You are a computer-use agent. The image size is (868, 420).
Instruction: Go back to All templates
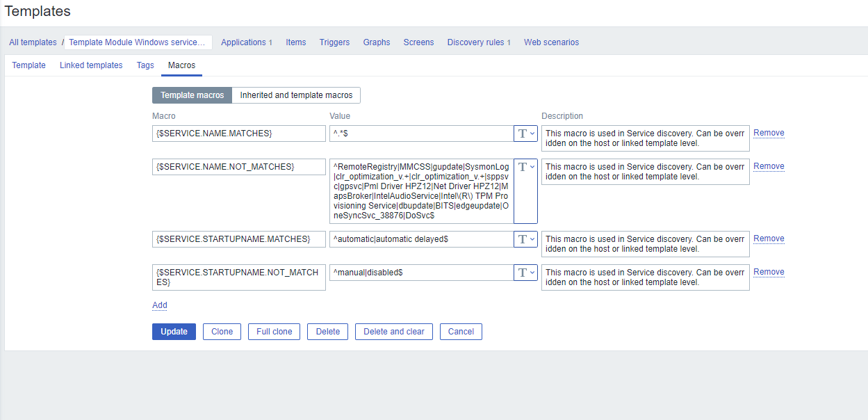[33, 42]
